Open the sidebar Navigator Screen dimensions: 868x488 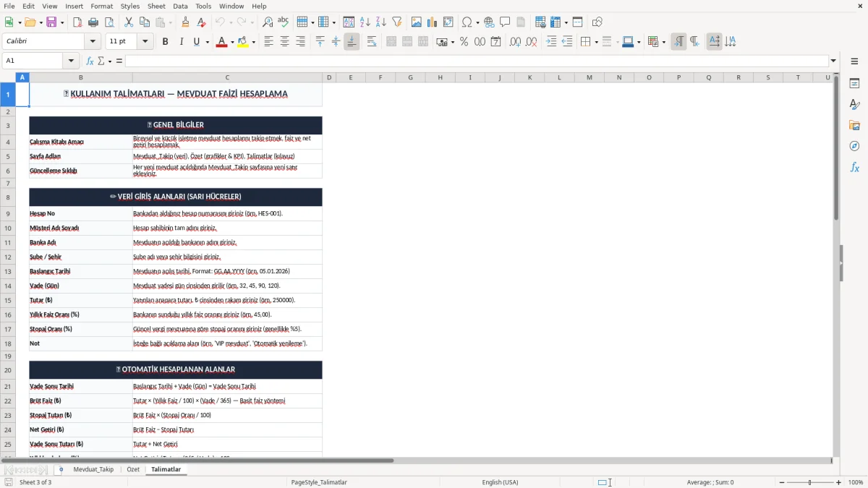[x=854, y=146]
